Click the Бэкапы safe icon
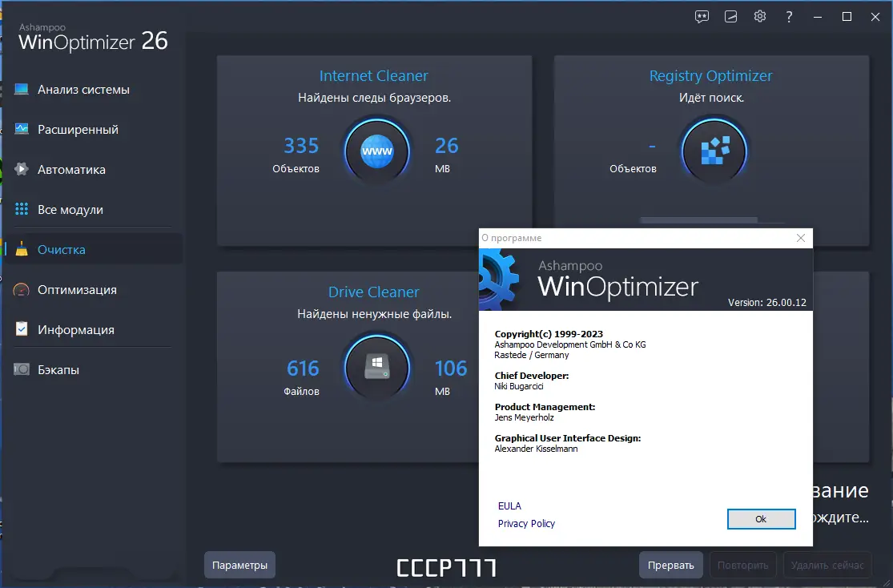893x588 pixels. tap(22, 369)
